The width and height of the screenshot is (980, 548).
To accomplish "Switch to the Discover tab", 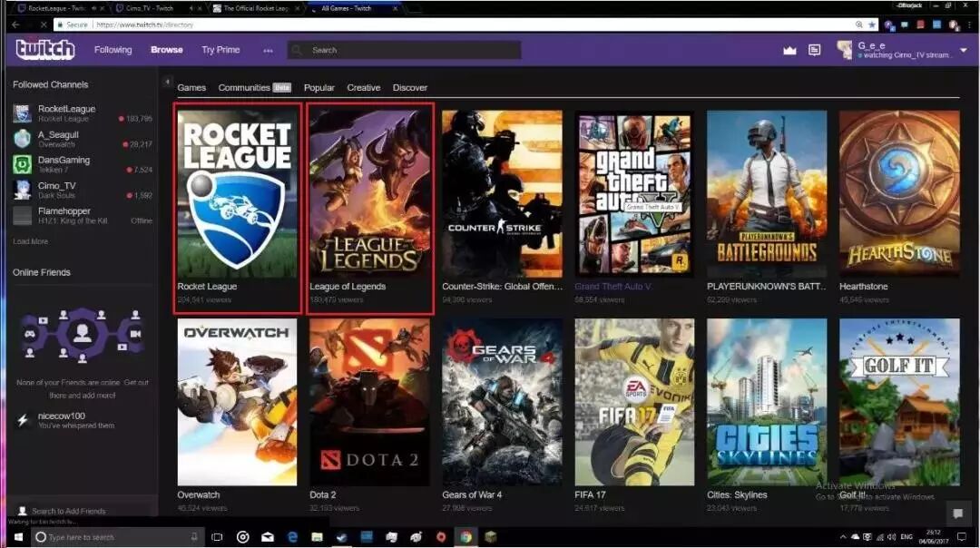I will coord(410,88).
